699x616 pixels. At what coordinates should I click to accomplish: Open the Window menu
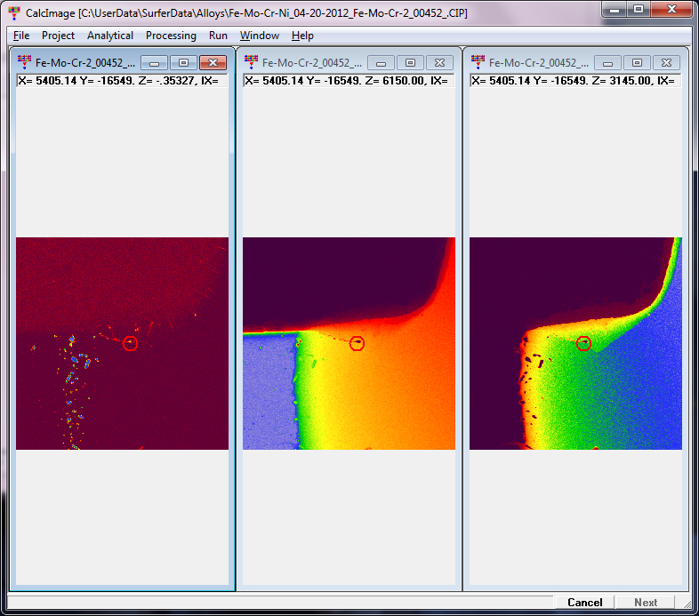pyautogui.click(x=260, y=36)
